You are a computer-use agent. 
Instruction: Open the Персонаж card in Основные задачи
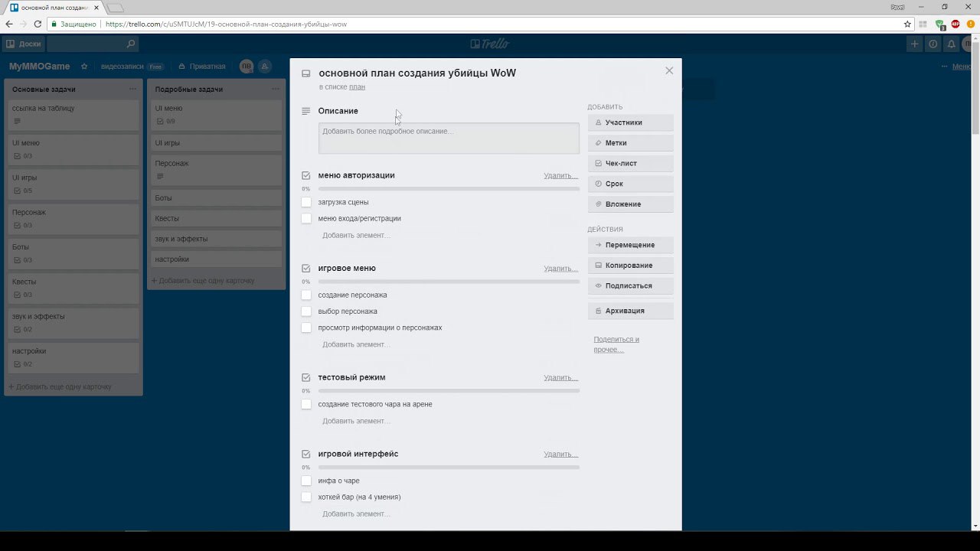tap(73, 218)
